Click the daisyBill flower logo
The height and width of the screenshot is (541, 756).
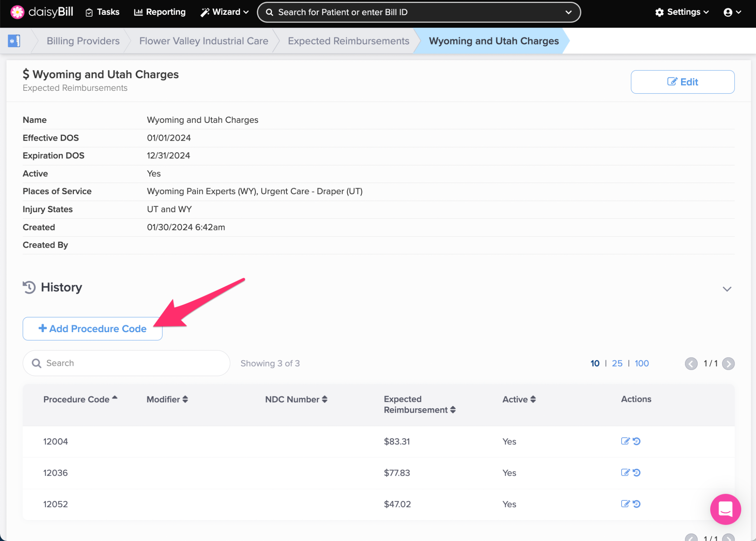(17, 12)
